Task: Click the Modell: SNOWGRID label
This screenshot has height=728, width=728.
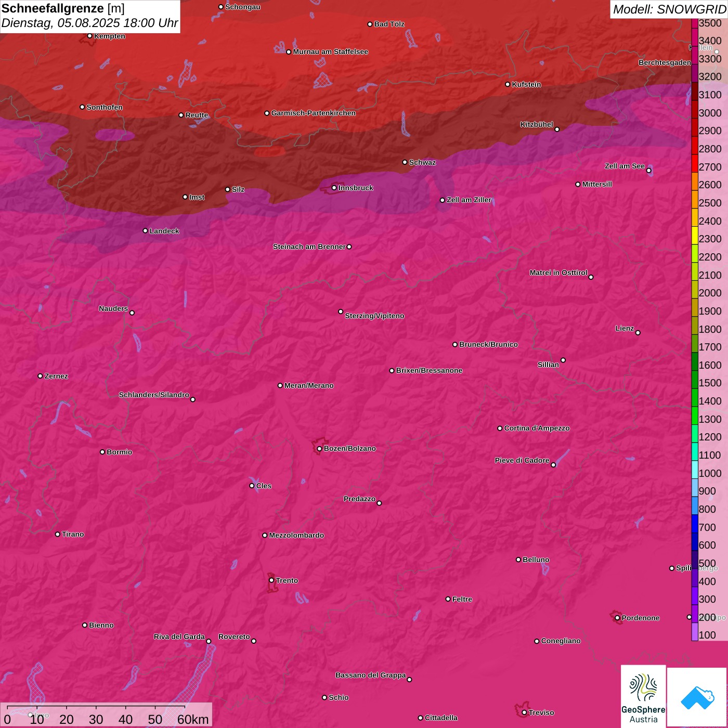Action: (669, 9)
